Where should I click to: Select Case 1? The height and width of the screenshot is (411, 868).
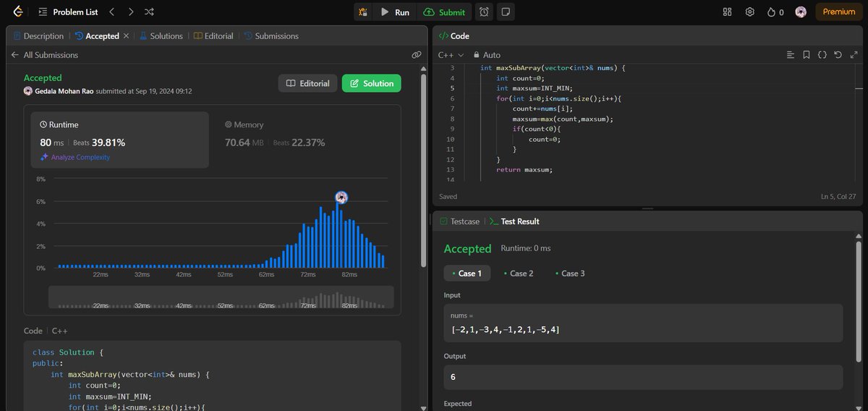[467, 274]
